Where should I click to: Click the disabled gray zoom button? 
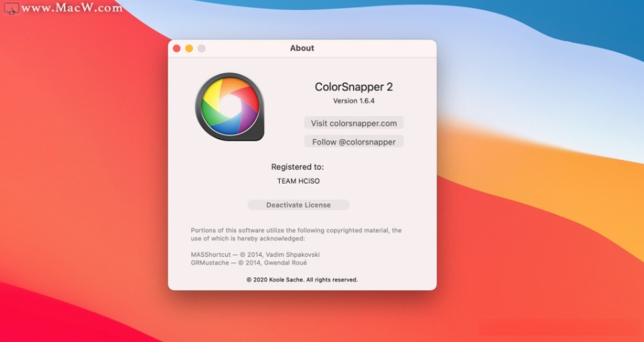[x=202, y=49]
